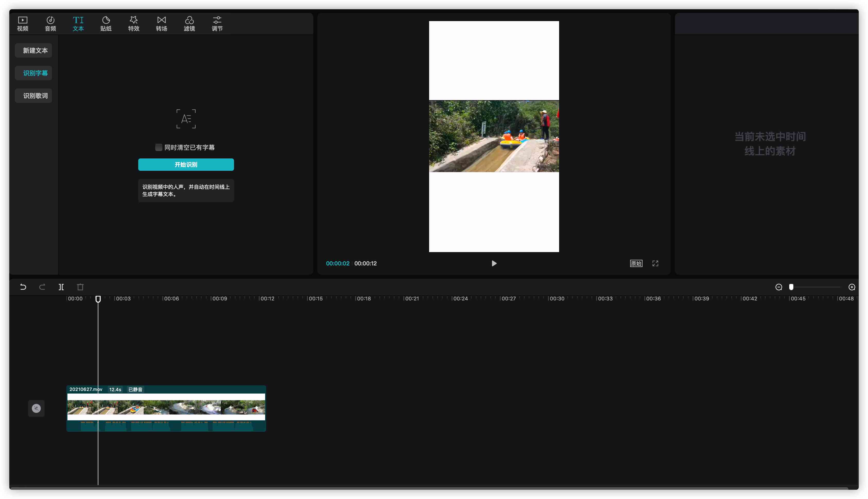Click the 已静音 label on the clip

[135, 389]
